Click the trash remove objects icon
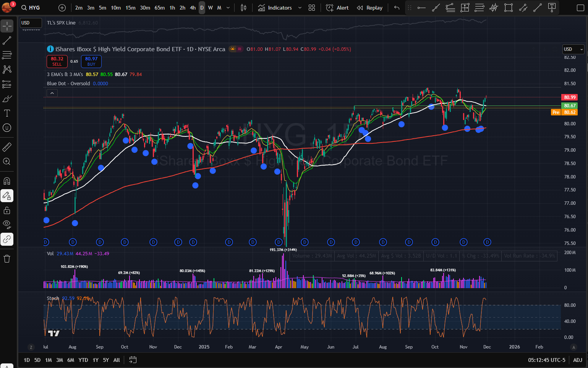 point(7,259)
